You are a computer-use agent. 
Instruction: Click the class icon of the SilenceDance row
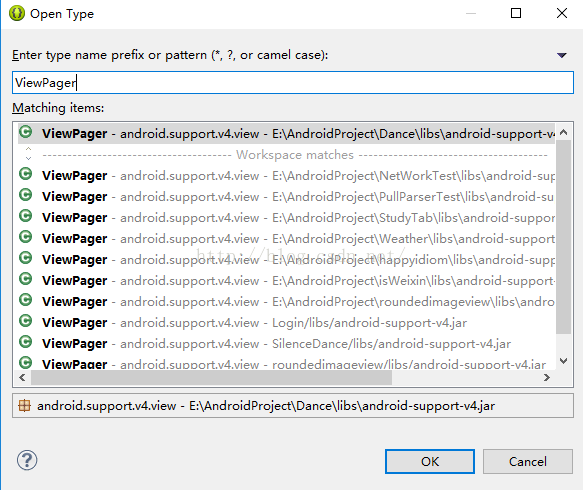(26, 342)
